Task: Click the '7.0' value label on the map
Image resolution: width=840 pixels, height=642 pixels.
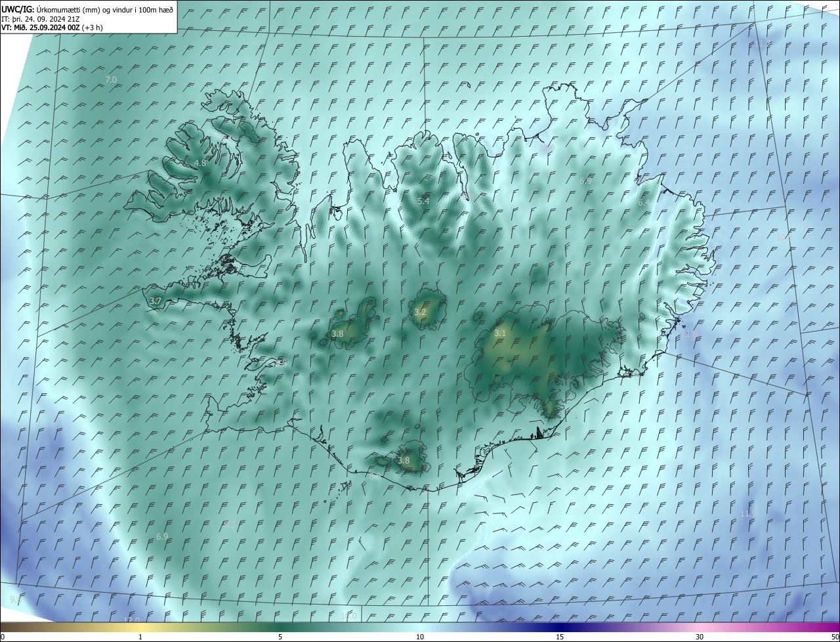Action: [x=111, y=79]
